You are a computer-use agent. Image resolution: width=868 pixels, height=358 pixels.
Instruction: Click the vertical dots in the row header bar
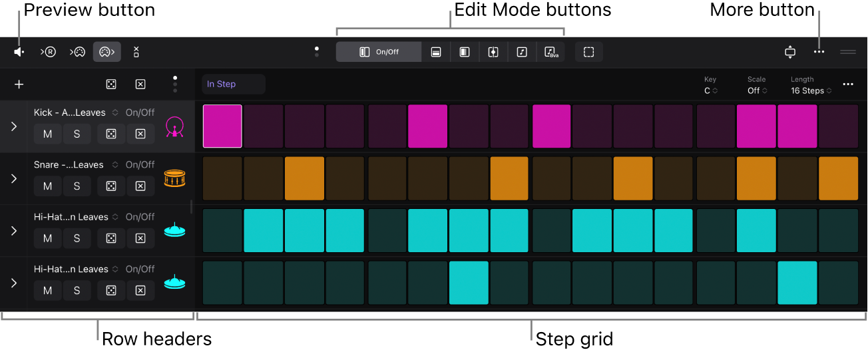tap(175, 84)
